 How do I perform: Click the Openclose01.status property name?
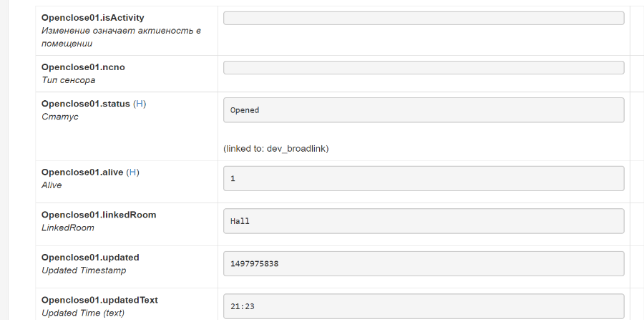(86, 104)
